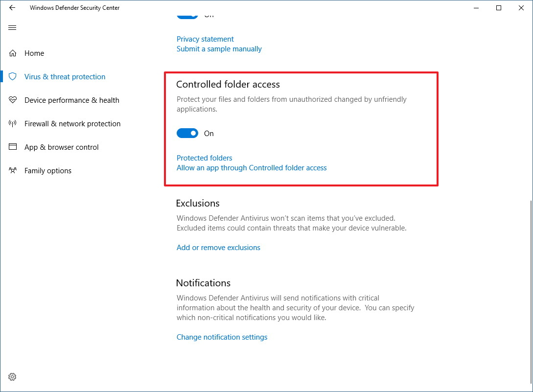Viewport: 533px width, 392px height.
Task: Click the Windows Defender Security Center title
Action: pos(75,7)
